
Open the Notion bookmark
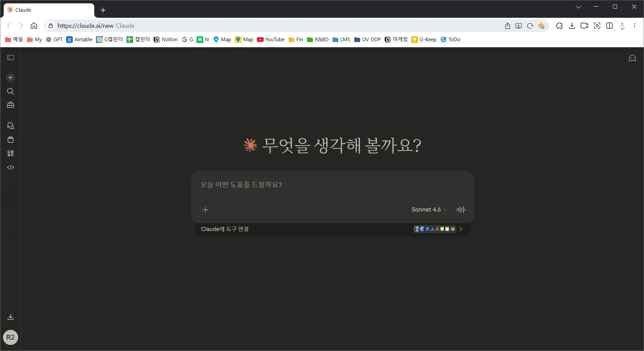click(x=166, y=40)
